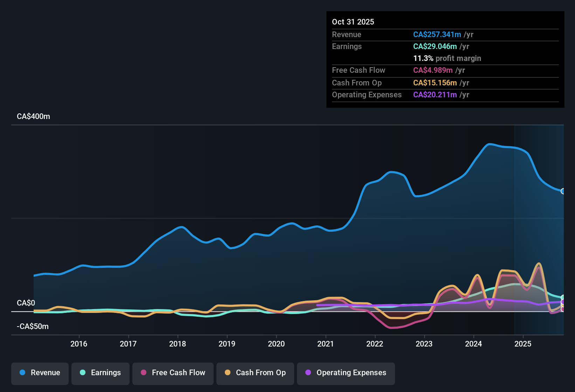Toggle the Operating Expenses legend button
This screenshot has height=392, width=575.
pyautogui.click(x=346, y=373)
